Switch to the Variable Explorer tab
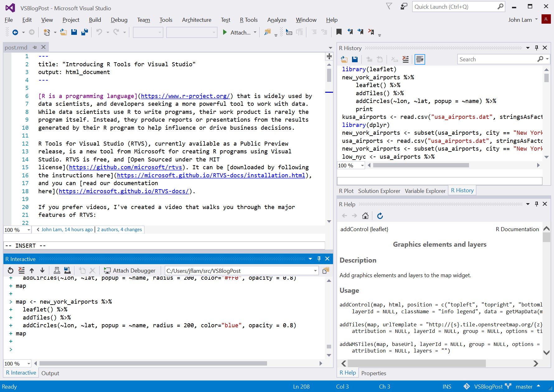 click(425, 191)
